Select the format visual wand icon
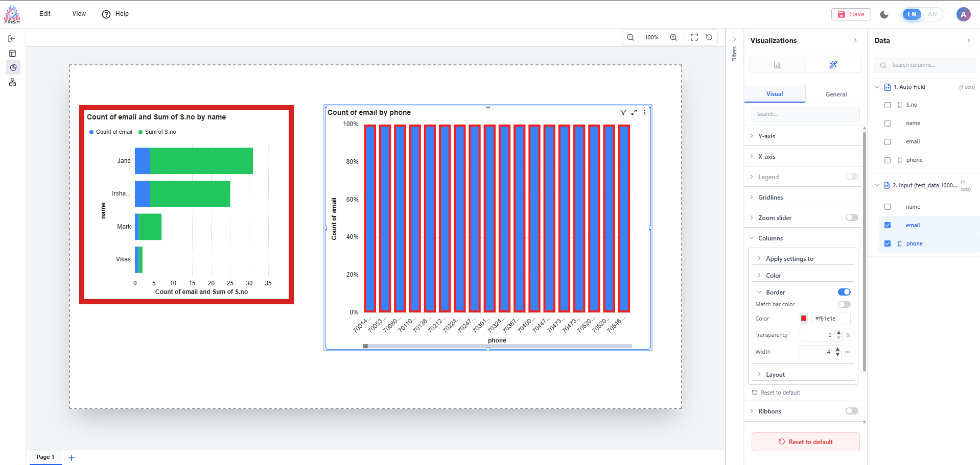Image resolution: width=980 pixels, height=465 pixels. 833,65
